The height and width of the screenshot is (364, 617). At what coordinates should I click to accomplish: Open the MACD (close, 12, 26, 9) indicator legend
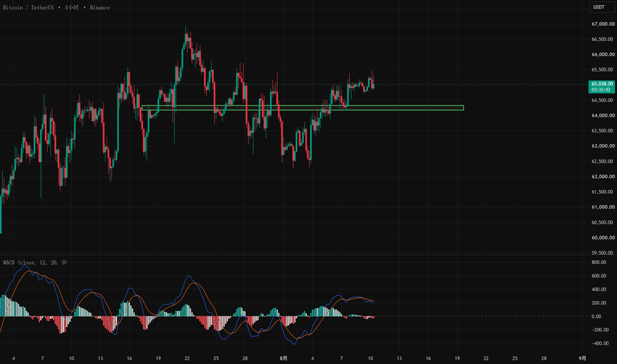pyautogui.click(x=35, y=263)
